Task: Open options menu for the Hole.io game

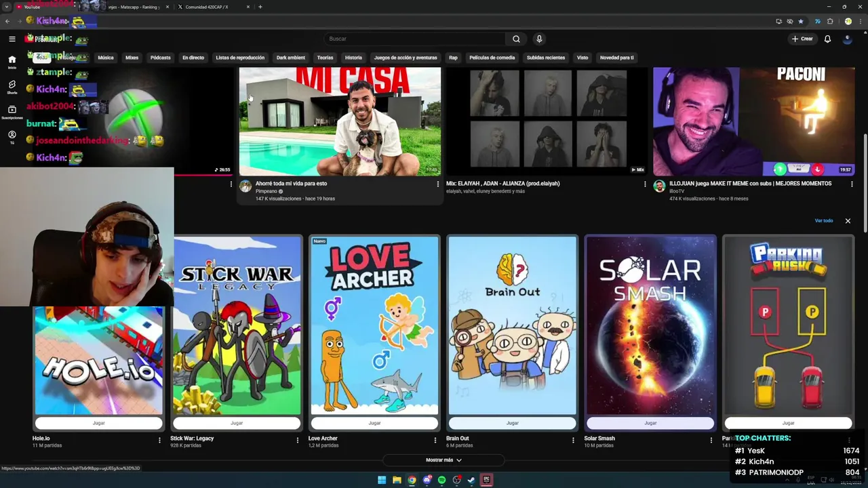Action: point(159,440)
